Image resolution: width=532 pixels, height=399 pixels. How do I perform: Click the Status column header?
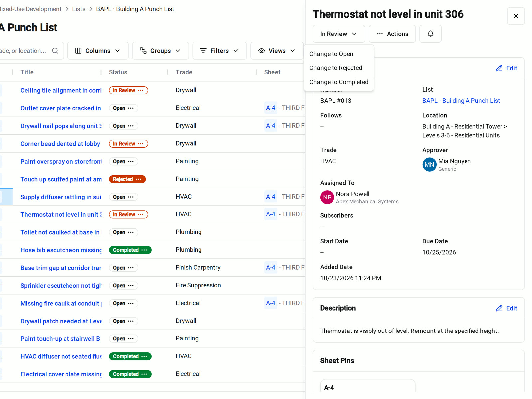pyautogui.click(x=118, y=72)
